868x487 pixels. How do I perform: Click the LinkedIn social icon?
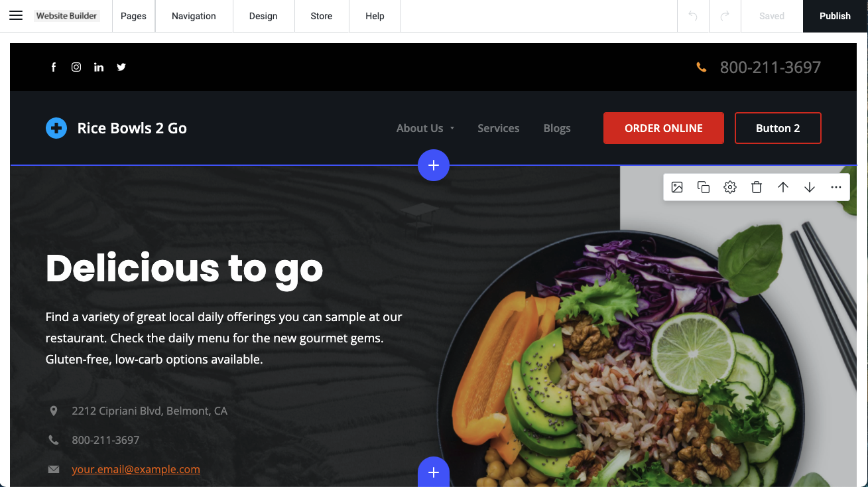pyautogui.click(x=99, y=67)
